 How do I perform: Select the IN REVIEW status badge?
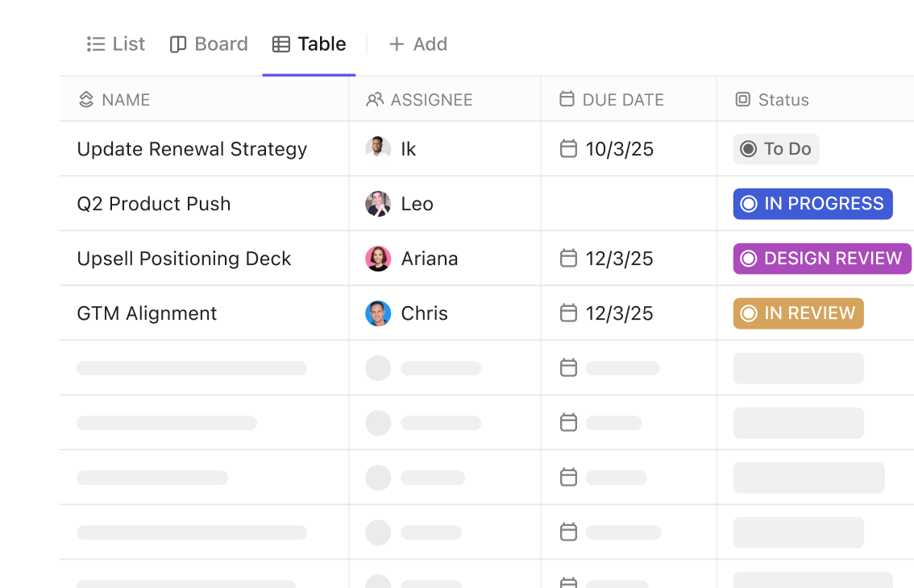coord(798,313)
